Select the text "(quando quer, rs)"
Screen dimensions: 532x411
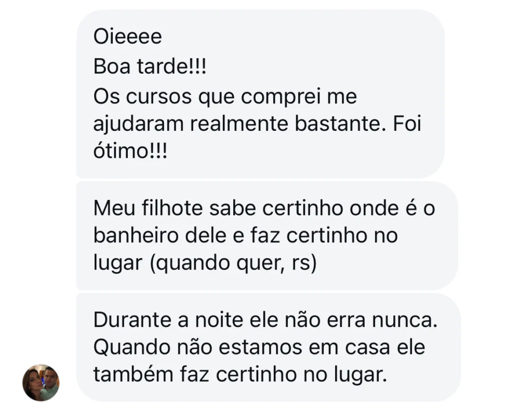pyautogui.click(x=233, y=263)
